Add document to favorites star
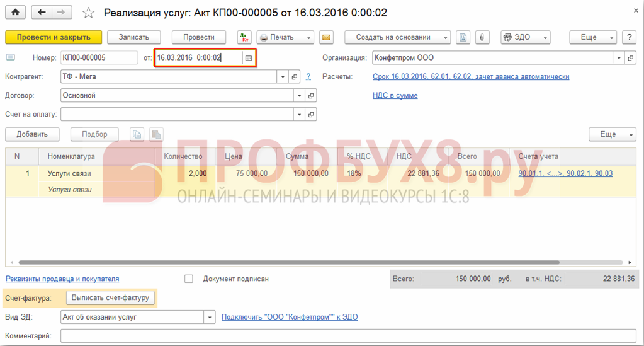Image resolution: width=644 pixels, height=346 pixels. (88, 13)
